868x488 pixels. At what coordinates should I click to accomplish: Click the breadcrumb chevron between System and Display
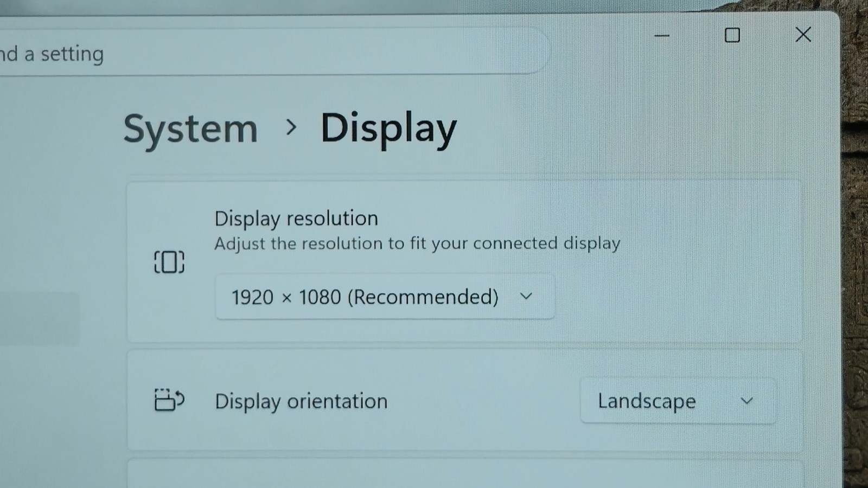click(291, 127)
